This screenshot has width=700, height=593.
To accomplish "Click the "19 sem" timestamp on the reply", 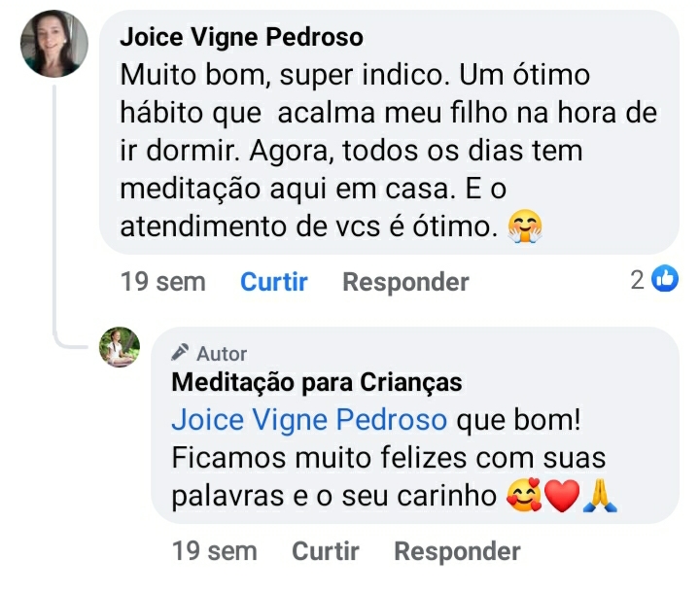I will [214, 551].
